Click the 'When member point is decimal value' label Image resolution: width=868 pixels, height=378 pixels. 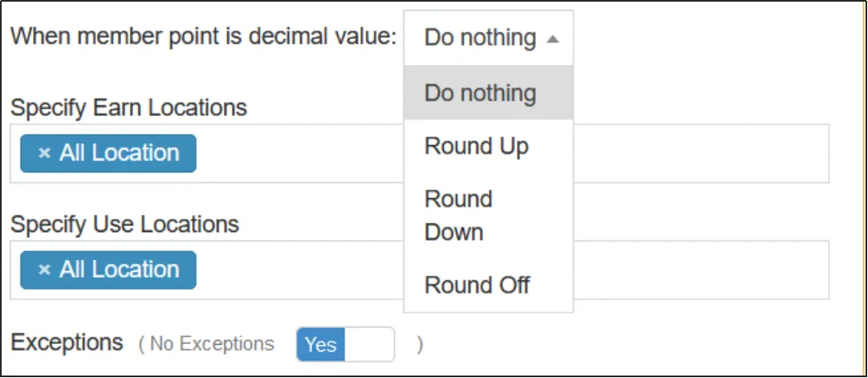click(x=203, y=37)
